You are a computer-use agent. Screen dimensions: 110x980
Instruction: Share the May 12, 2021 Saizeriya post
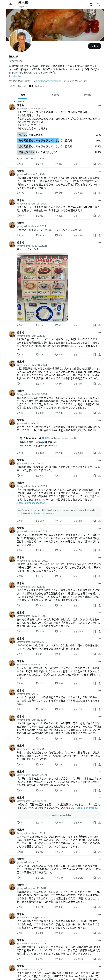[99, 325]
